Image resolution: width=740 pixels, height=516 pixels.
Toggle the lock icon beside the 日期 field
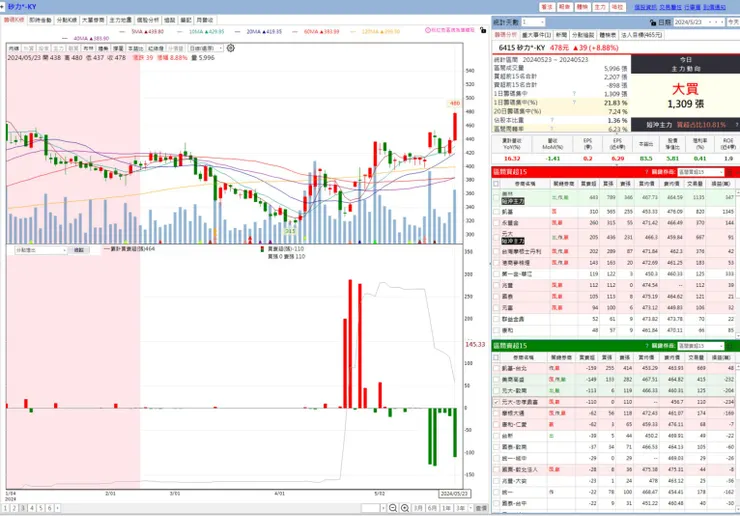653,22
